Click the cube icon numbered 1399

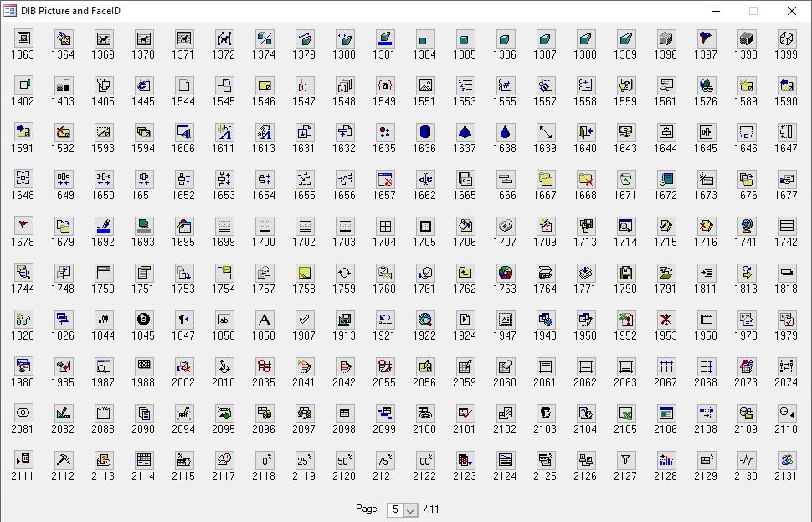point(786,38)
